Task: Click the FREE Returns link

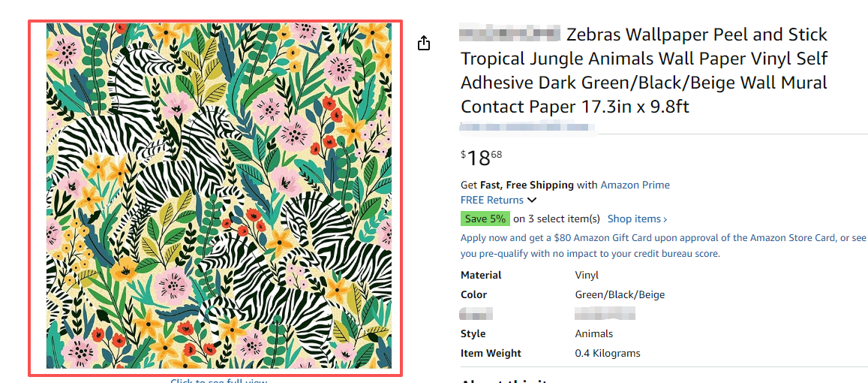Action: coord(491,200)
